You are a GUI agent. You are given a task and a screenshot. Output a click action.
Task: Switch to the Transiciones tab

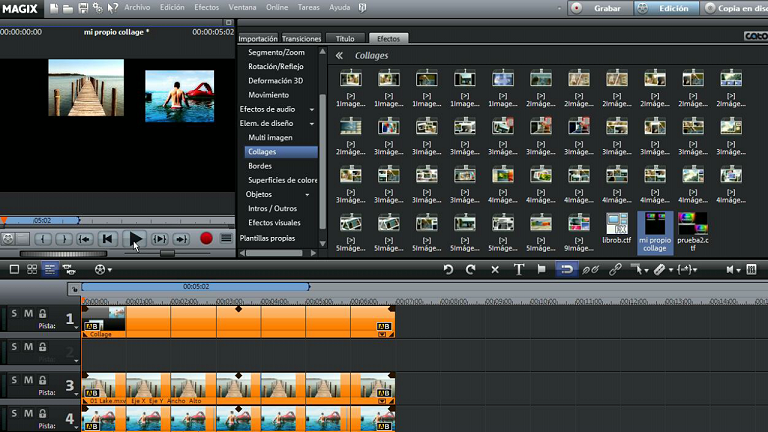pyautogui.click(x=302, y=39)
